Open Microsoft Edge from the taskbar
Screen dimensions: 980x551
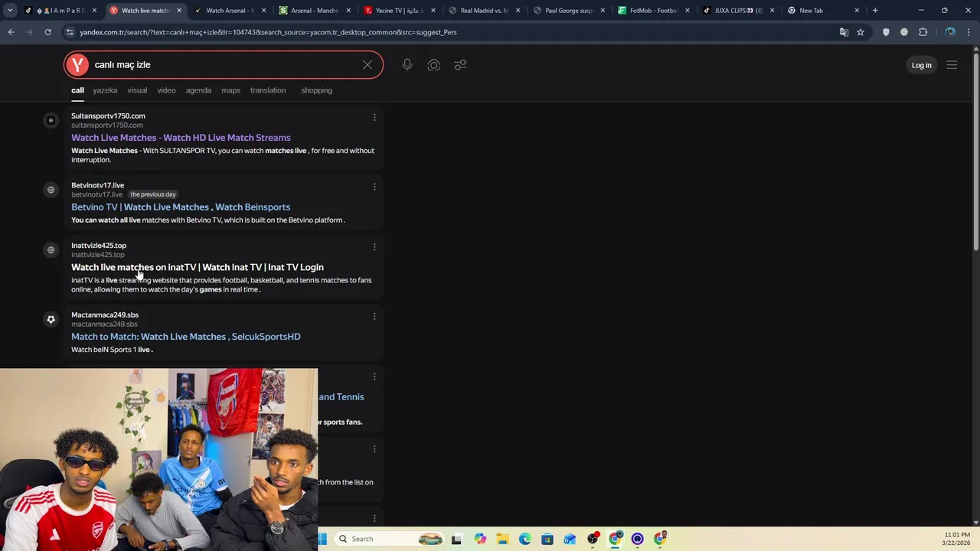tap(524, 539)
